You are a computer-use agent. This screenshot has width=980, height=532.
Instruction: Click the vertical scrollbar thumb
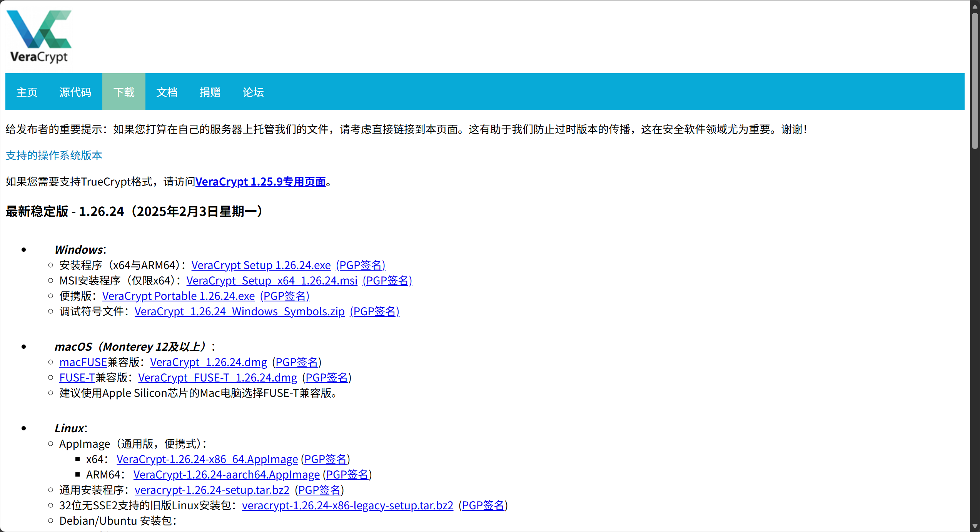pos(975,81)
